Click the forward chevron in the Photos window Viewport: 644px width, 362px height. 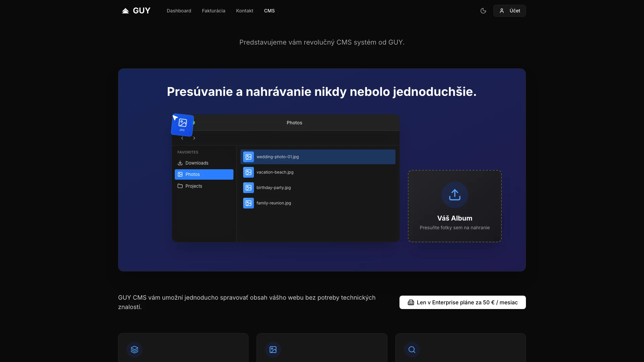click(194, 138)
